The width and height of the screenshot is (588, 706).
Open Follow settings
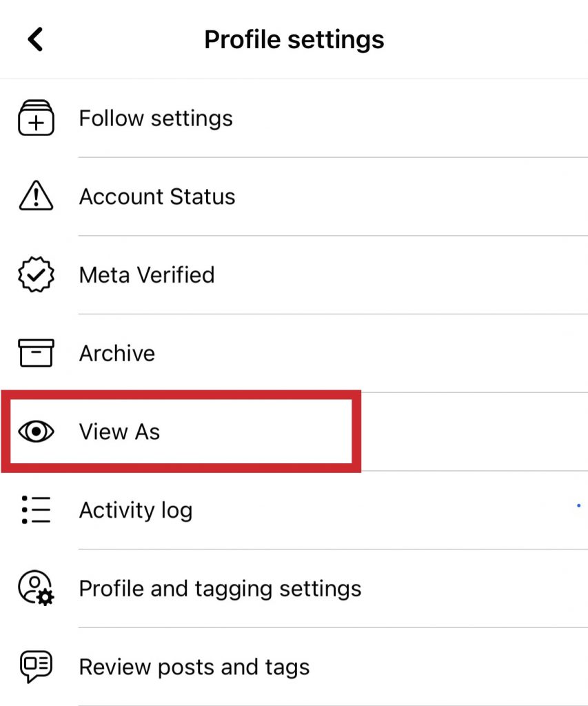coord(155,118)
